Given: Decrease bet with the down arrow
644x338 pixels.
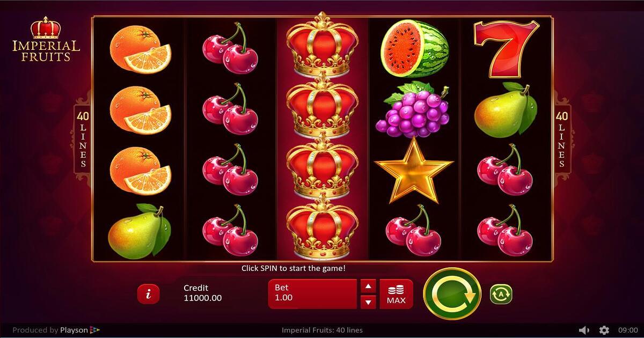Looking at the screenshot, I should coord(368,302).
